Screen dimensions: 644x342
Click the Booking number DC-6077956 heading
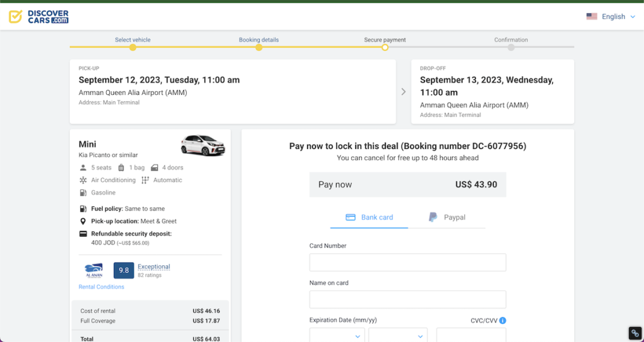[x=408, y=146]
